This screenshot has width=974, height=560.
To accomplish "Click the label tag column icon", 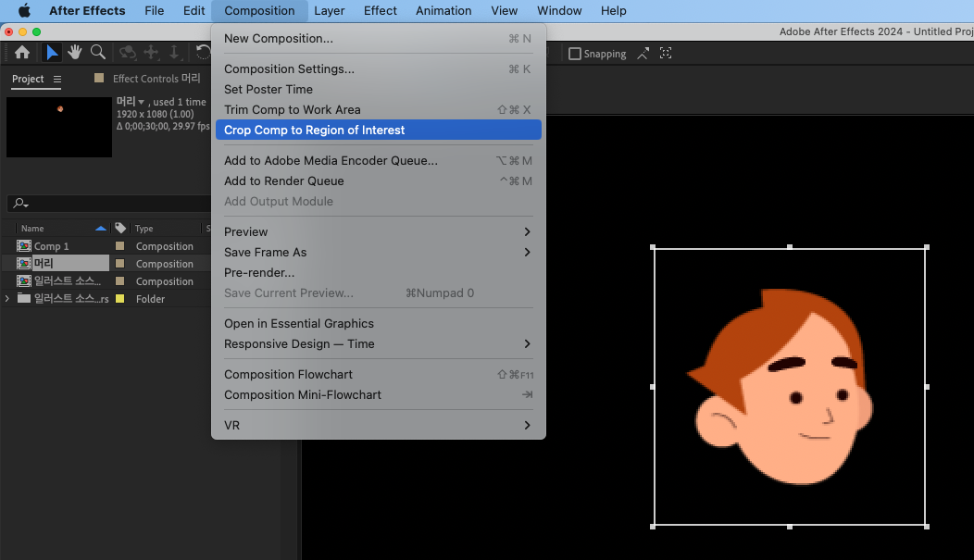I will pos(120,228).
